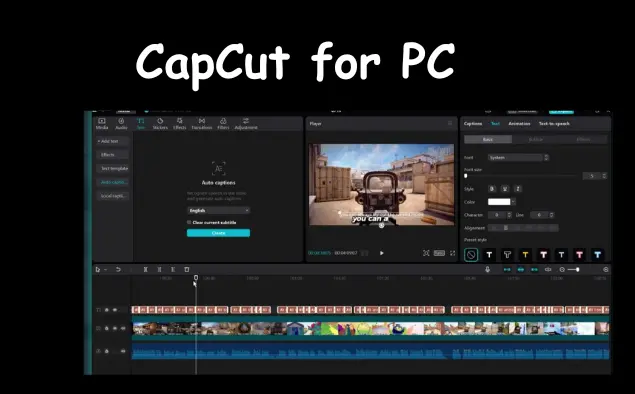Viewport: 635px width, 394px height.
Task: Select the no-style preset icon
Action: pos(471,255)
